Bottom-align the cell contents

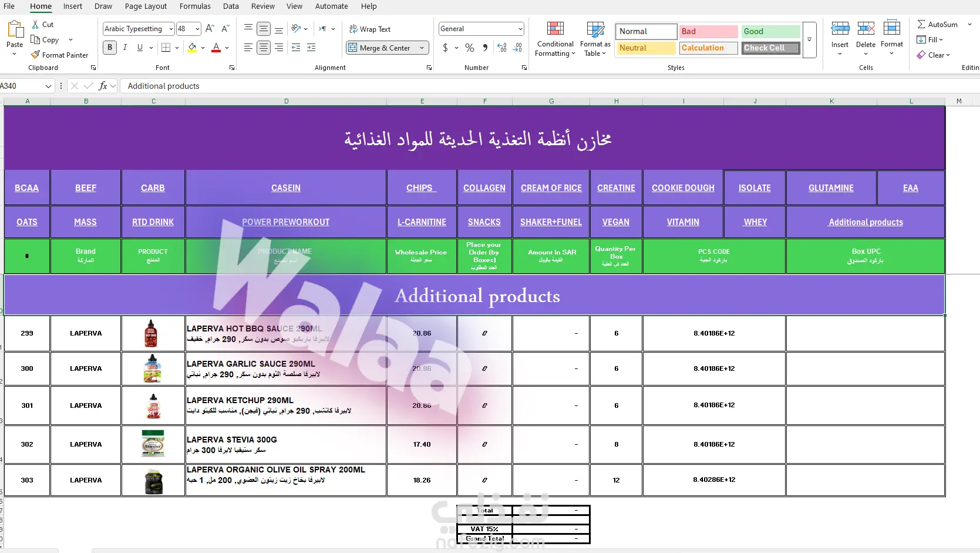coord(279,29)
